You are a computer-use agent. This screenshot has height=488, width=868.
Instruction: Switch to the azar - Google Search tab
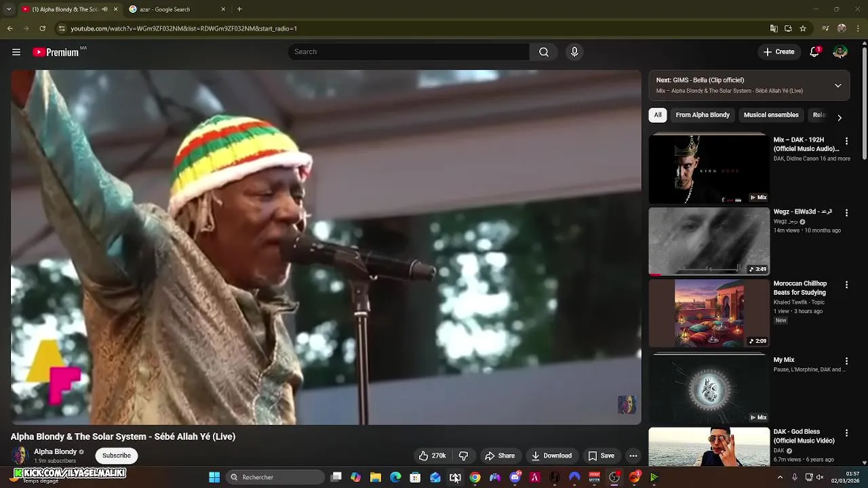coord(178,9)
